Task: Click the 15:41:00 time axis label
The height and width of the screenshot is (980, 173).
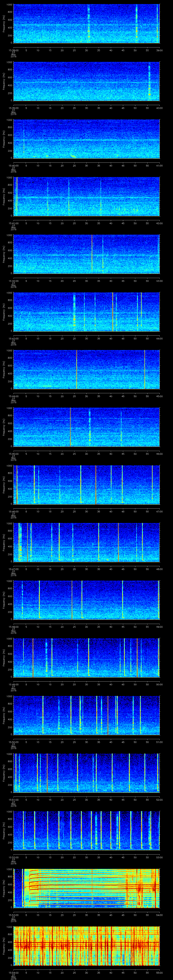Action: (x=13, y=223)
